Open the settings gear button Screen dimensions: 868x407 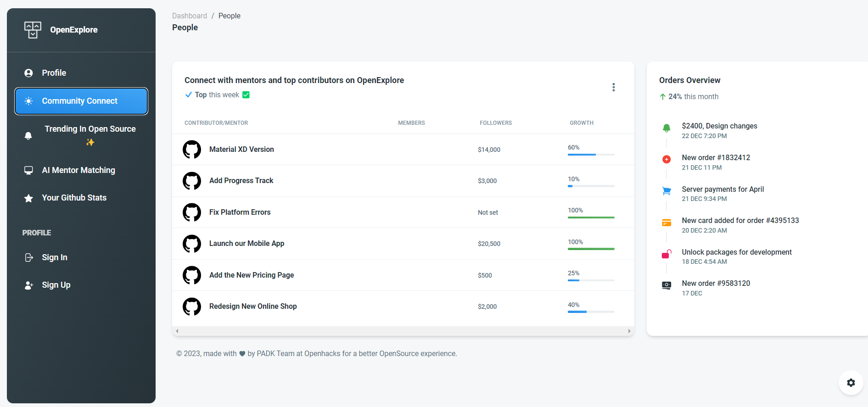click(x=851, y=383)
